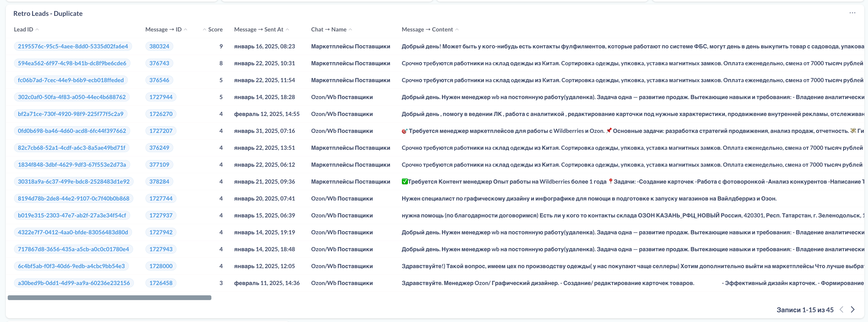This screenshot has height=322, width=868.
Task: Sort by Message → Content column
Action: [430, 29]
